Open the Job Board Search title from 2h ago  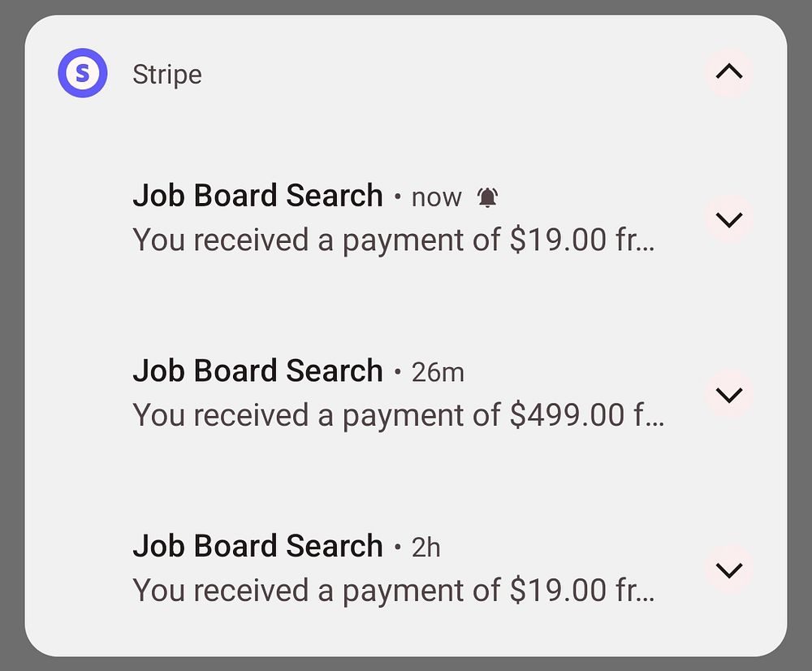[x=257, y=546]
